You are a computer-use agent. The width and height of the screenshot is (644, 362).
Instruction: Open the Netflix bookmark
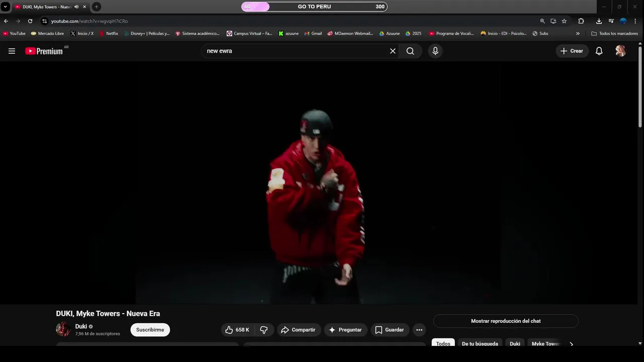click(x=109, y=34)
